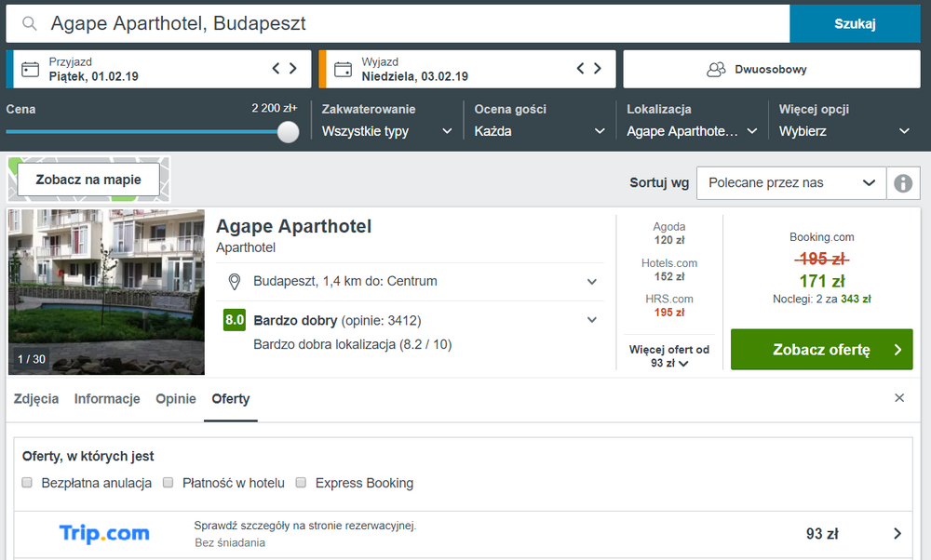Image resolution: width=931 pixels, height=560 pixels.
Task: Click Zobacz ofertę green button
Action: (821, 350)
